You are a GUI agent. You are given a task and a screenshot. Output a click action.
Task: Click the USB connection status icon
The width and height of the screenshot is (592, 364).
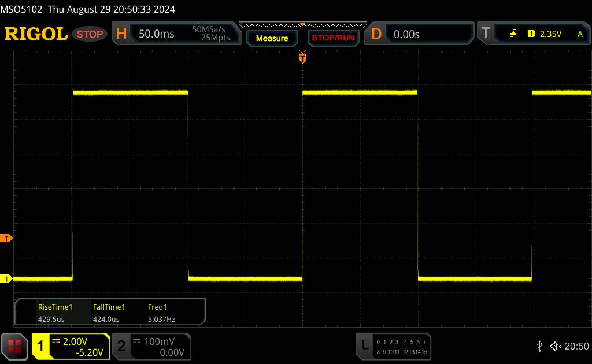coord(539,346)
